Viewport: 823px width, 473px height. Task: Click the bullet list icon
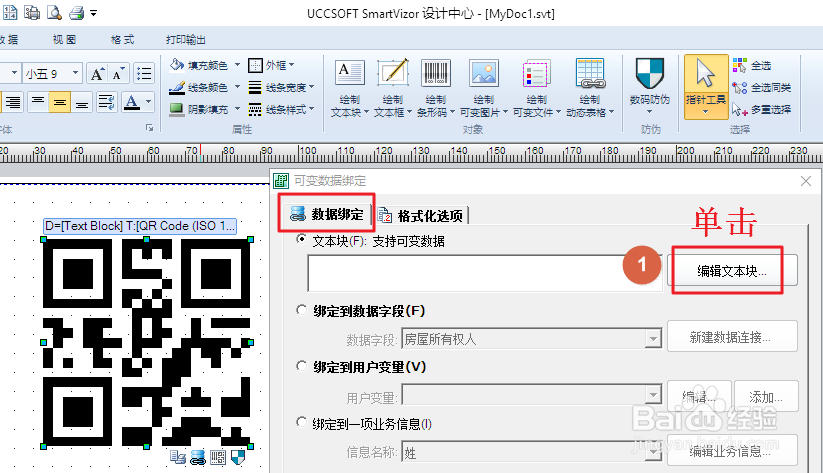pyautogui.click(x=144, y=73)
